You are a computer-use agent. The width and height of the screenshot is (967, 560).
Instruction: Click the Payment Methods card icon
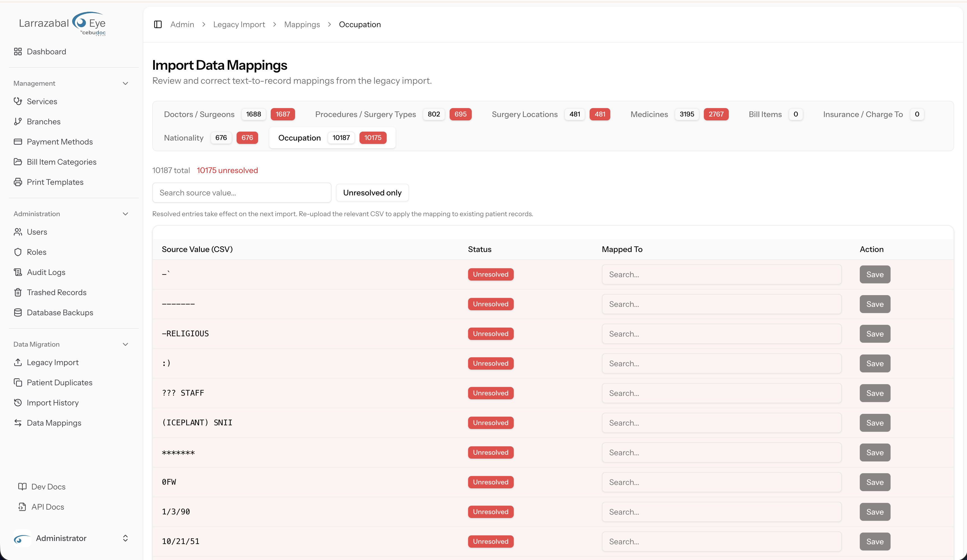18,142
